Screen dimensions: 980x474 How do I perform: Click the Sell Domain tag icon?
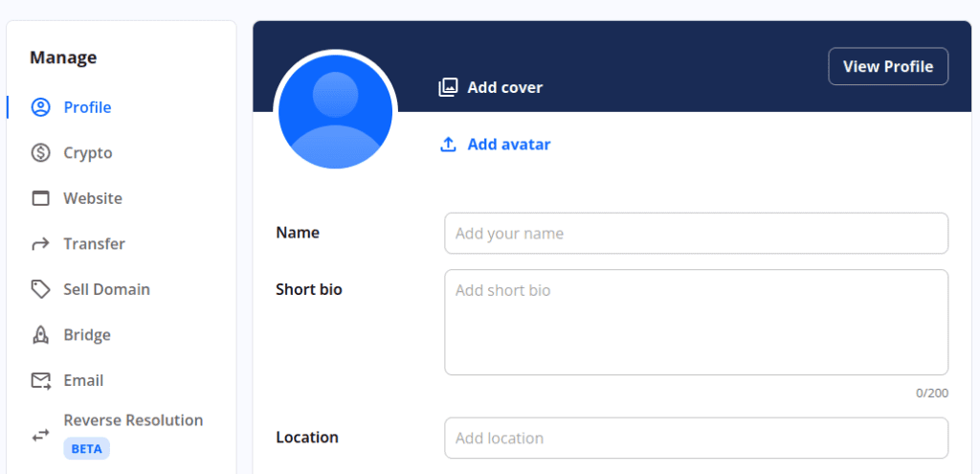[x=40, y=289]
